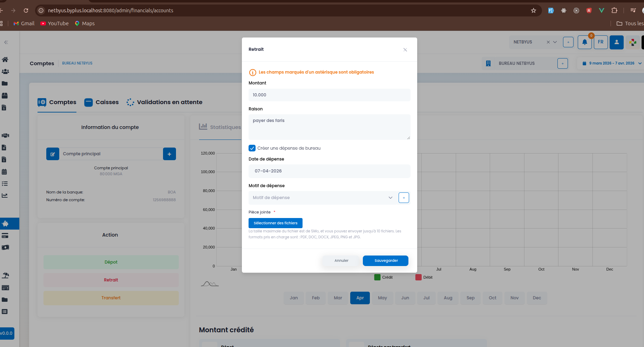
Task: Click the blue plus button beside Compte principal
Action: pyautogui.click(x=169, y=154)
